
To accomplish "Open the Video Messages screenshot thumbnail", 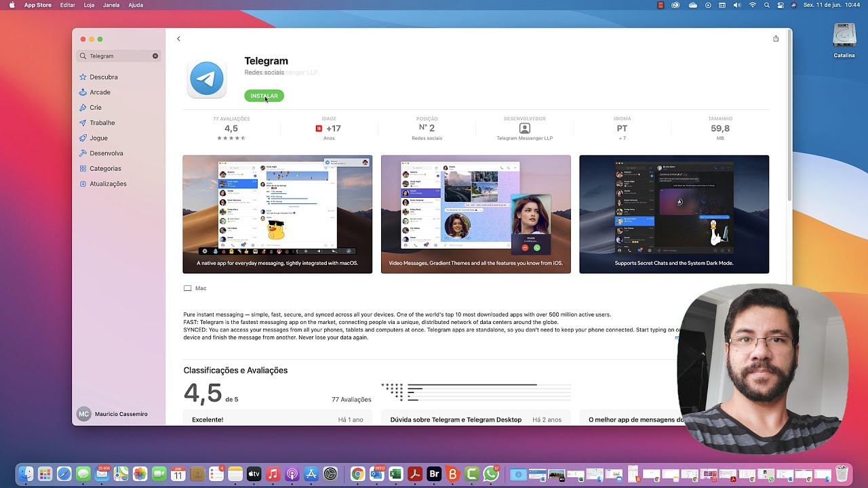I will pos(476,214).
